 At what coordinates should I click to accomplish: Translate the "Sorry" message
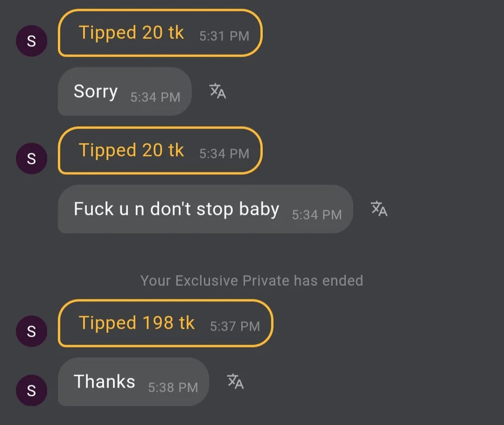tap(217, 91)
